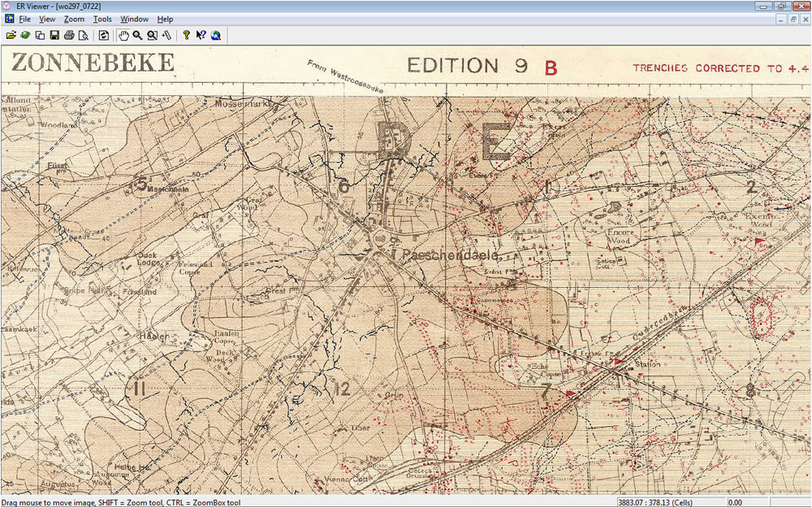Click the ER Viewer title bar icon
The image size is (812, 508).
click(6, 7)
